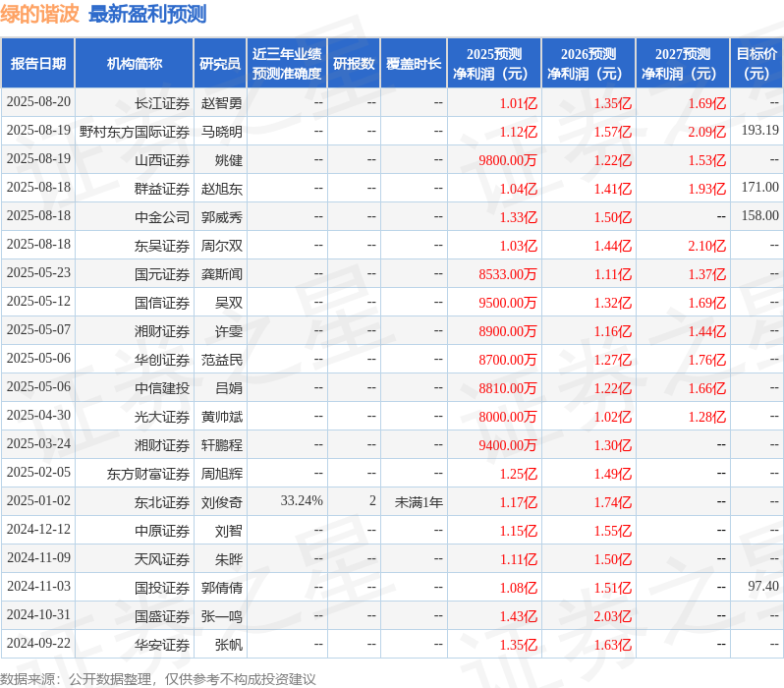Click researcher 郭威秀

click(221, 217)
